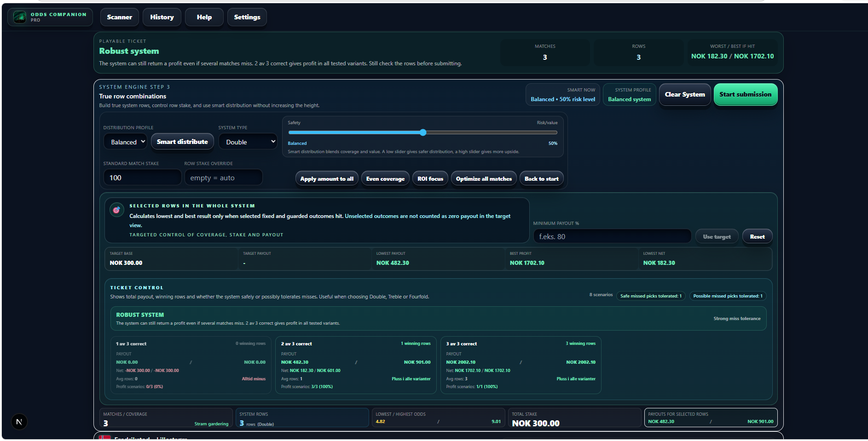Click the Rows count tile showing 3
This screenshot has width=868, height=441.
tap(638, 52)
